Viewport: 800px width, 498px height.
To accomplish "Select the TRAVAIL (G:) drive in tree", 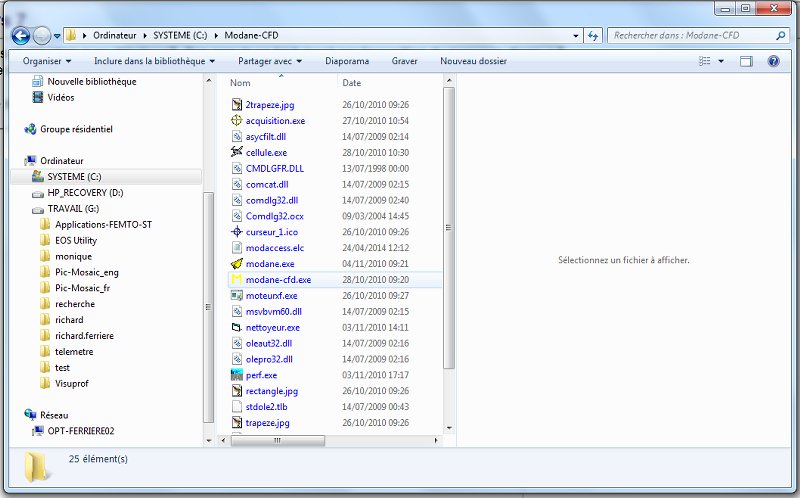I will click(73, 209).
